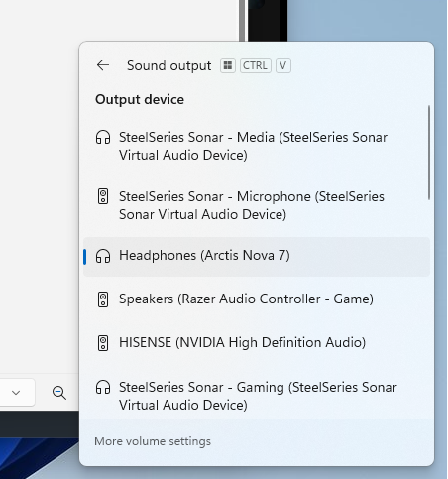Select SteelSeries Sonar - Microphone output device

pos(257,205)
